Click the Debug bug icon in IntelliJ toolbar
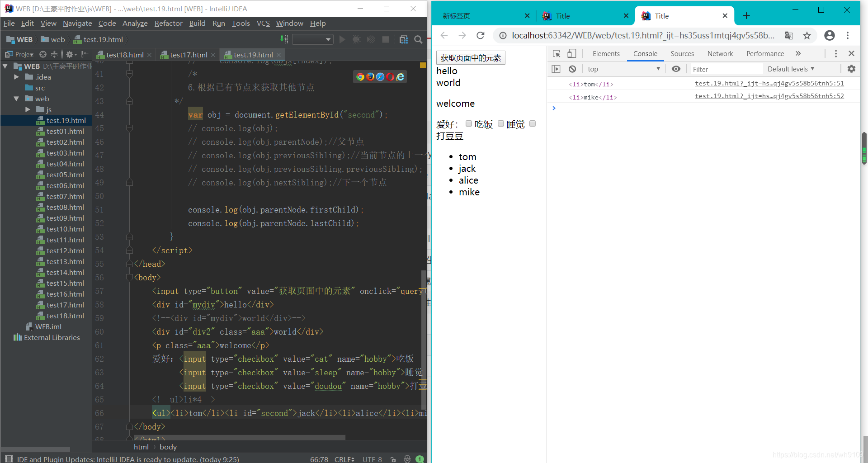 [x=356, y=39]
